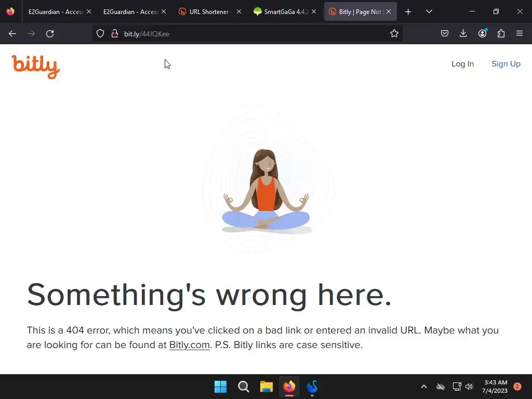
Task: Close the SmartGaGa tab
Action: click(x=314, y=12)
